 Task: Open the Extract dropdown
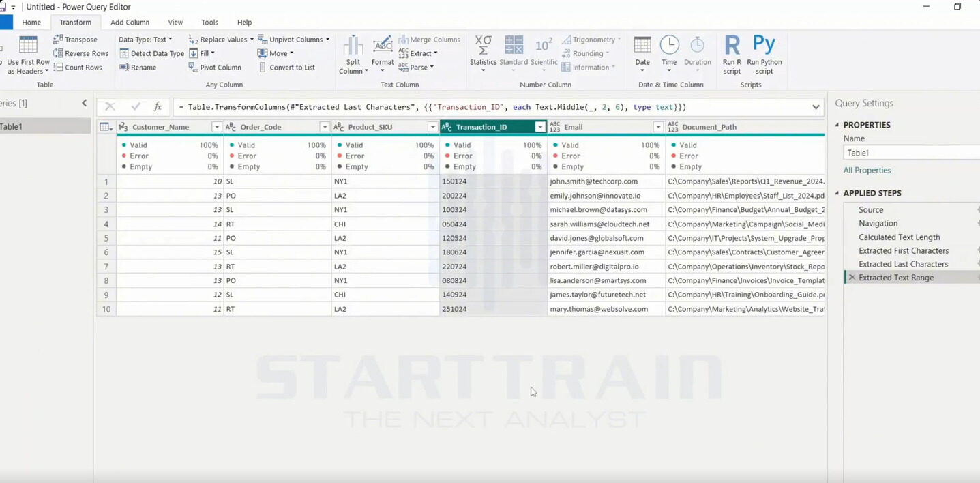click(x=418, y=53)
